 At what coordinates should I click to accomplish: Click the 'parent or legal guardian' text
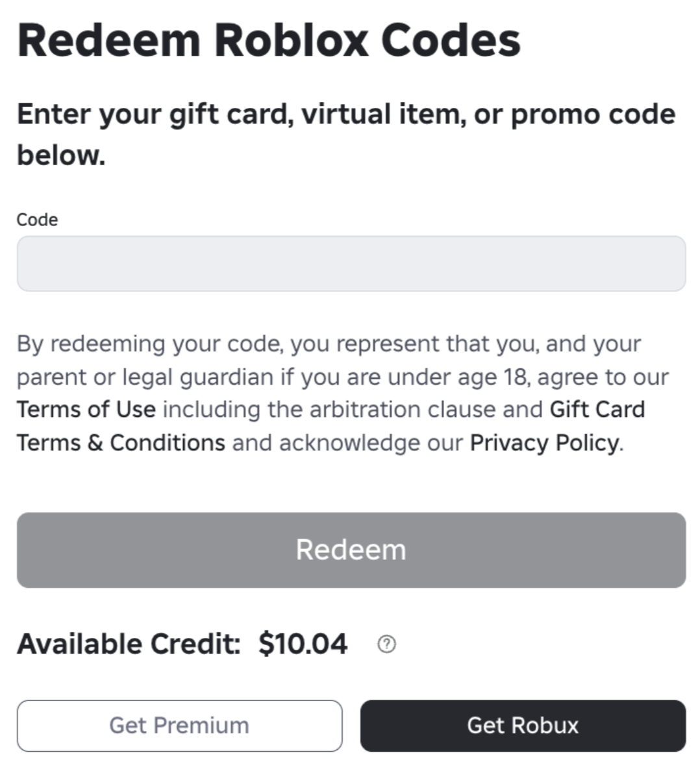(x=145, y=377)
